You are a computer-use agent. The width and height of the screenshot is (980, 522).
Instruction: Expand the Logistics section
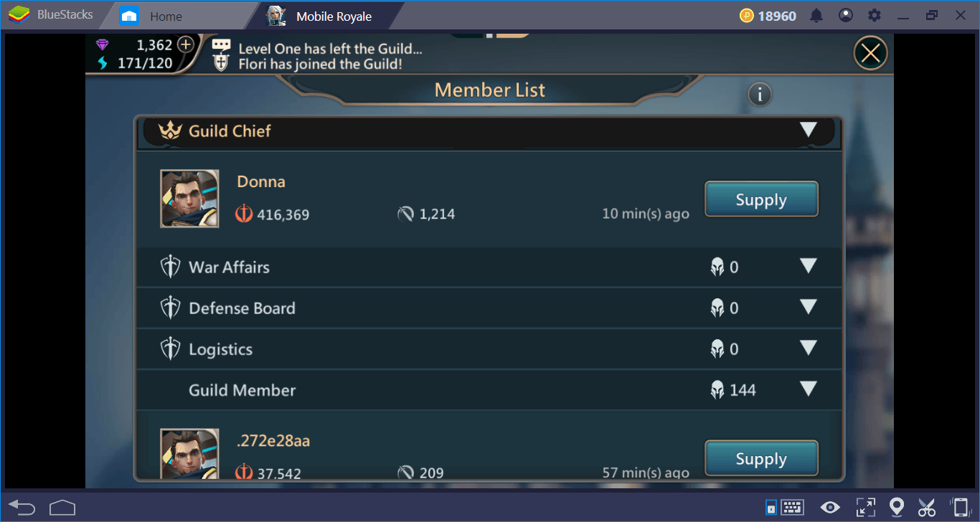pos(809,348)
